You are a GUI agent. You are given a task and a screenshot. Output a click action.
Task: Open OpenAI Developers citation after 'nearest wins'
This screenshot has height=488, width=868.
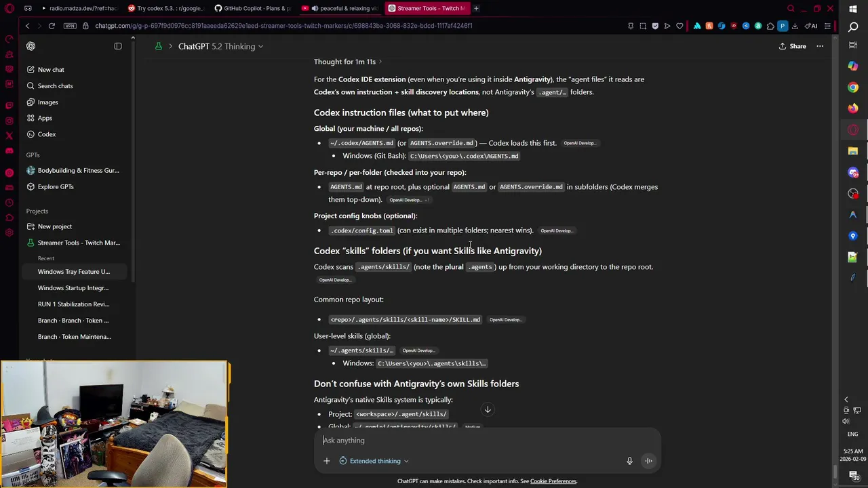click(x=557, y=230)
